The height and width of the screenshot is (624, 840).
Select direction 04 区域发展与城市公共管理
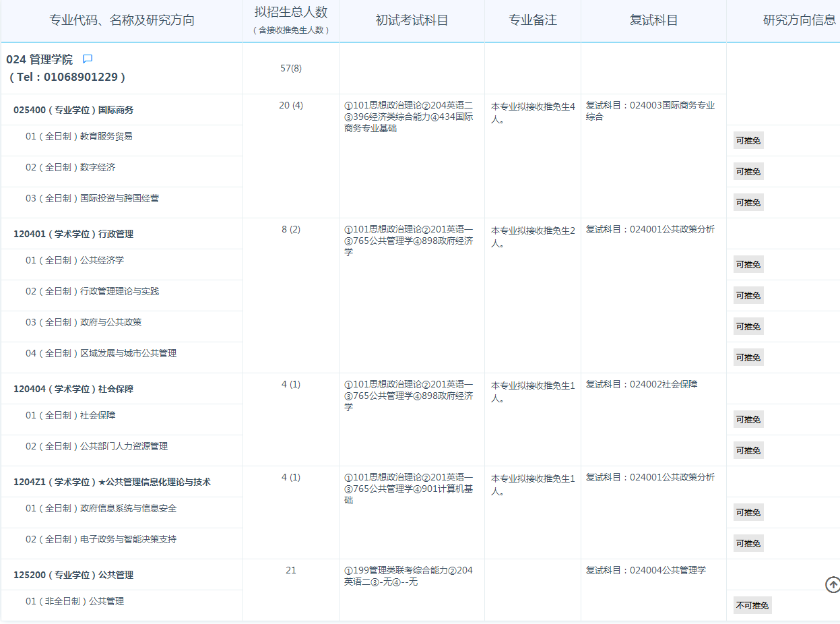tap(101, 353)
